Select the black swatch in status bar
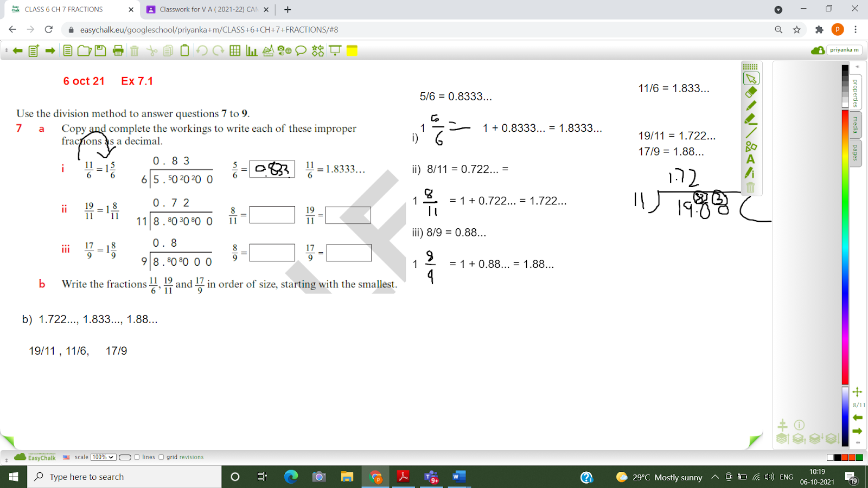The height and width of the screenshot is (488, 868). [838, 458]
